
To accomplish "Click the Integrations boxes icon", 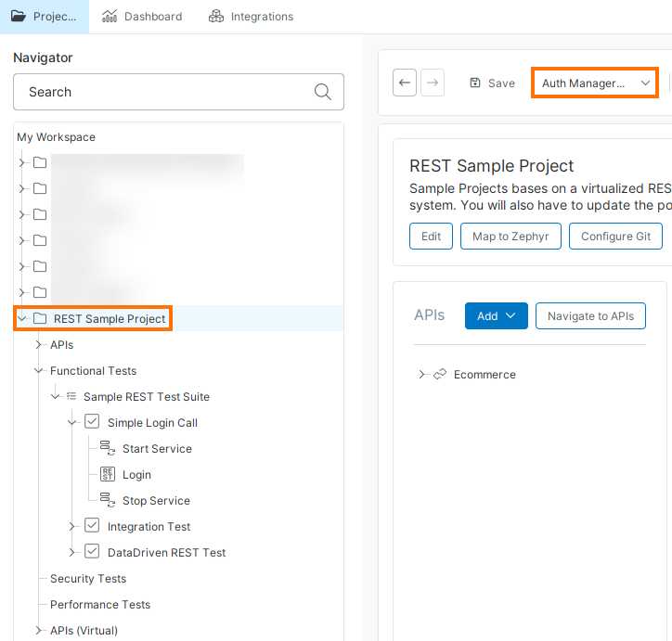I will [216, 17].
